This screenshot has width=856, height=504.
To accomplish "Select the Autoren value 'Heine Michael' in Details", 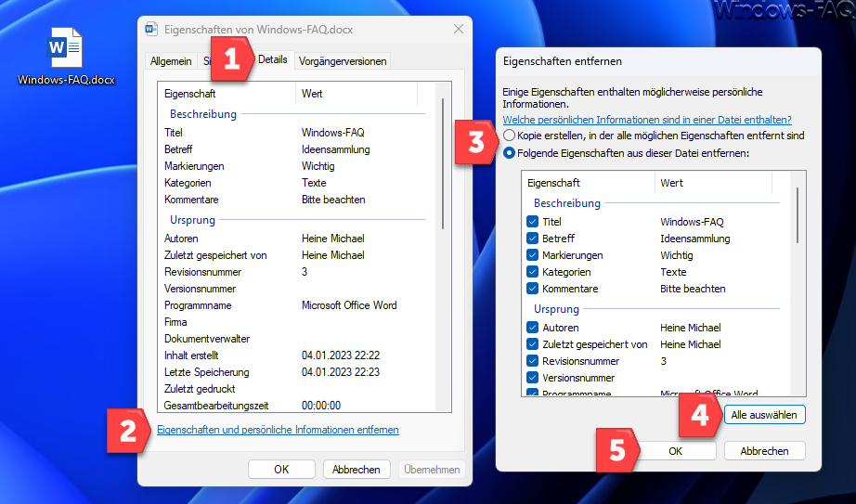I will (x=333, y=239).
